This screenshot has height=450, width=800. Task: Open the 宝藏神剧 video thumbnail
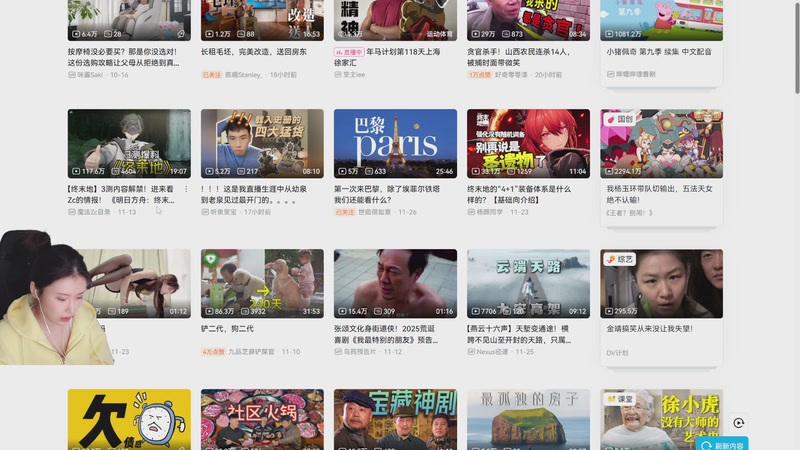pos(395,419)
